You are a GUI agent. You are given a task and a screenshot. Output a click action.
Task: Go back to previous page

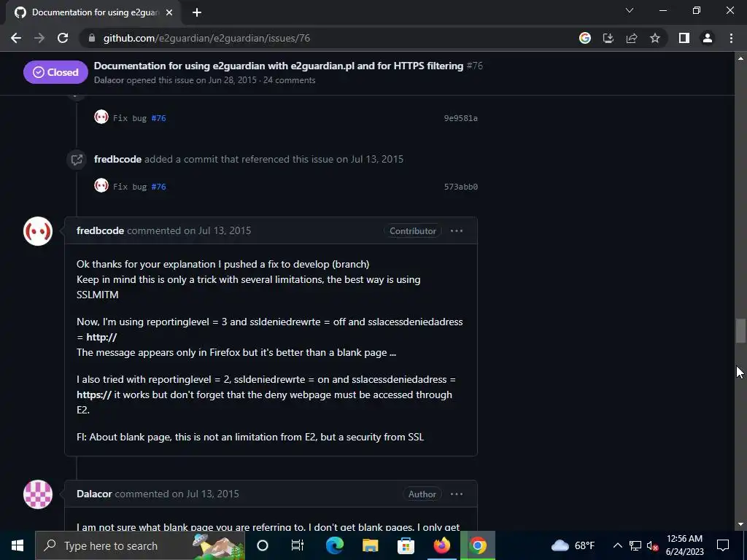16,38
